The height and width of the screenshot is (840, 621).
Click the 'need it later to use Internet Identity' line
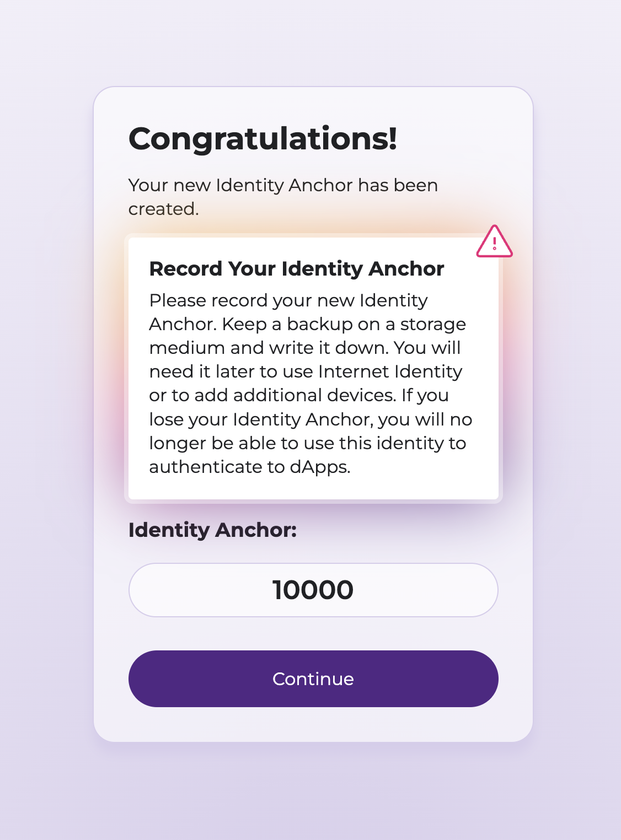pyautogui.click(x=306, y=371)
